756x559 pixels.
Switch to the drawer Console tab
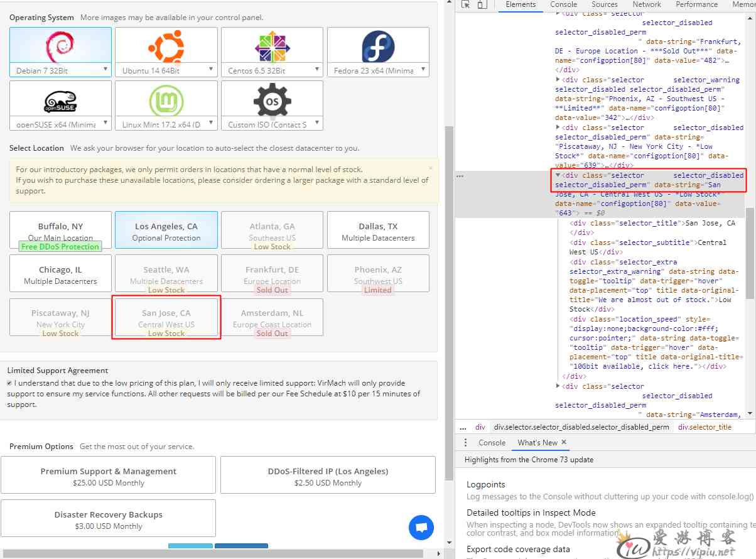(x=492, y=442)
